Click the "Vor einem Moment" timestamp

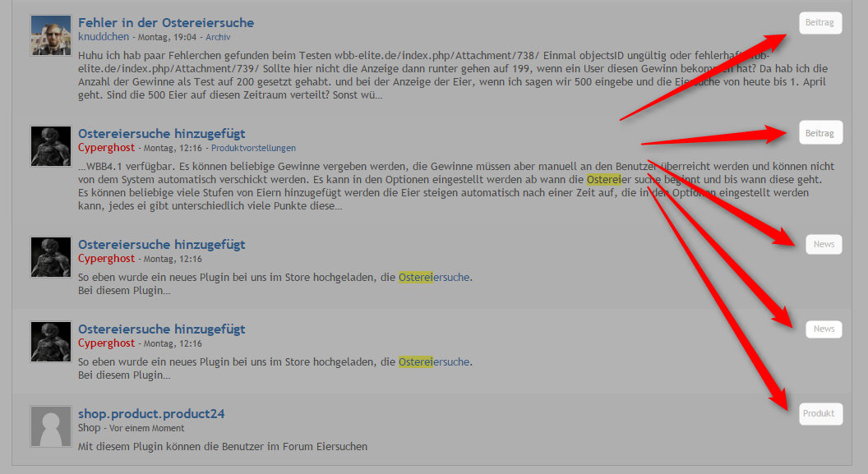click(146, 428)
